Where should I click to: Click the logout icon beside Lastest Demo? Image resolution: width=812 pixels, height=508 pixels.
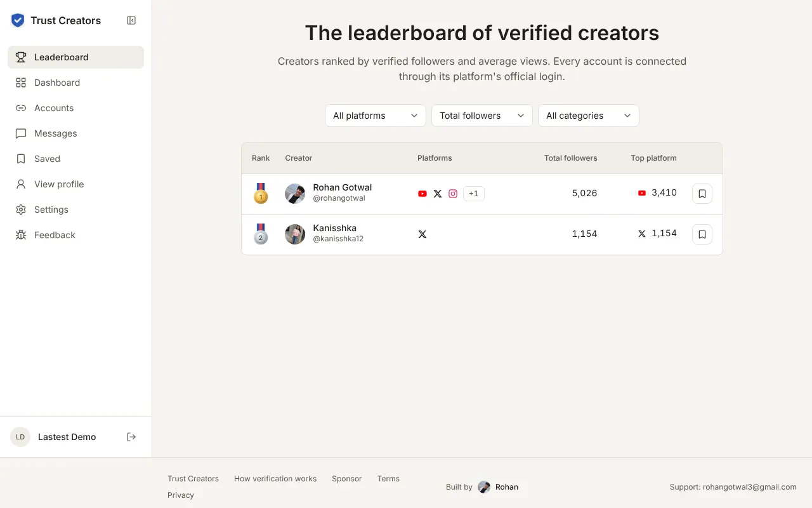(x=131, y=437)
